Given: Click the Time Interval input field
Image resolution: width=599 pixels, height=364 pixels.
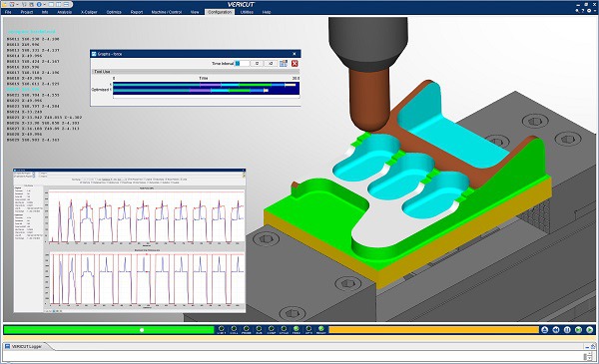Looking at the screenshot, I should click(x=242, y=64).
